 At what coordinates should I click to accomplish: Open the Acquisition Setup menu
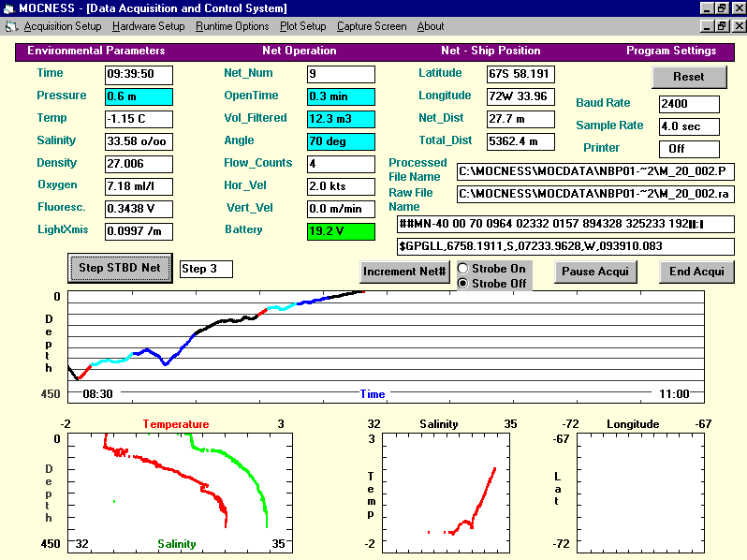click(x=63, y=26)
